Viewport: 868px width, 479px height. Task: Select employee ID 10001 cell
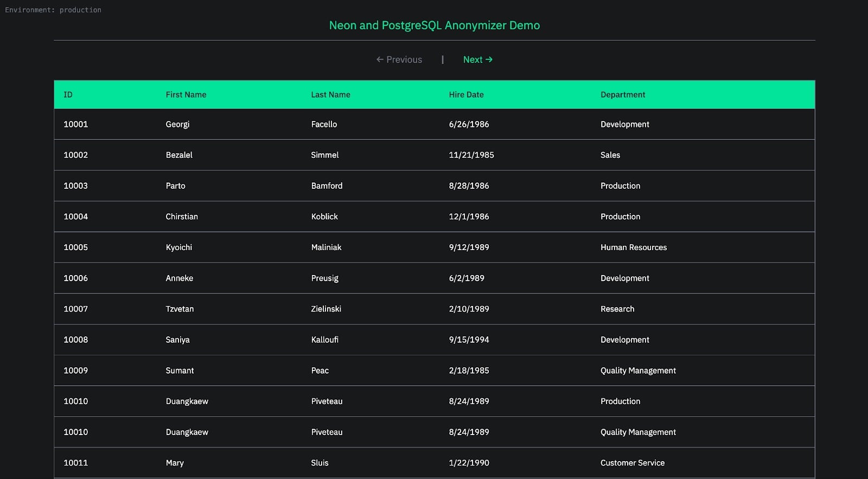[x=75, y=124]
